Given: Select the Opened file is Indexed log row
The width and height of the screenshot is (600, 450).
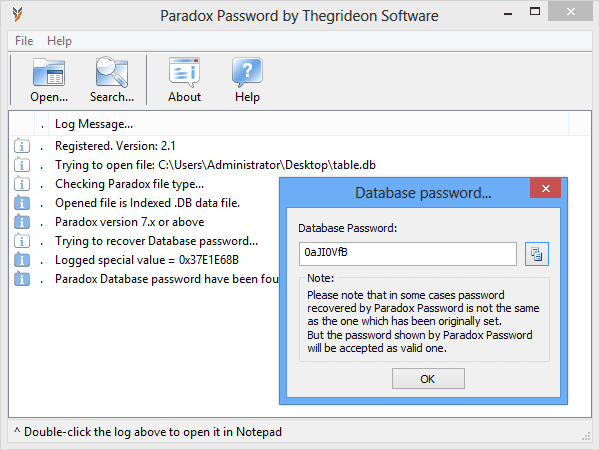Looking at the screenshot, I should tap(147, 203).
